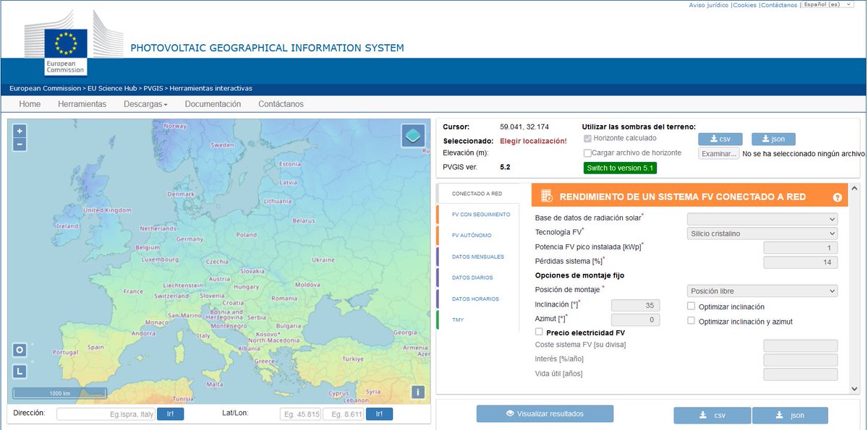
Task: Select the Conectado a red tab
Action: point(477,194)
